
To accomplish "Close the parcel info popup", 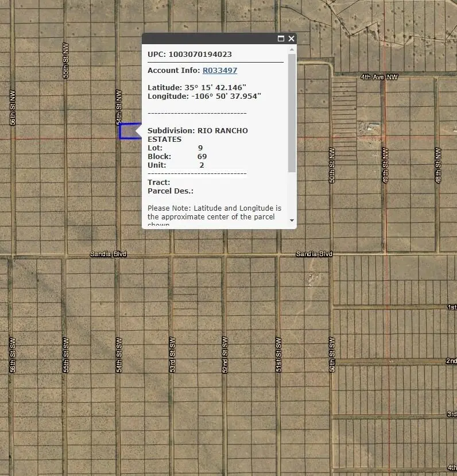I will (291, 38).
